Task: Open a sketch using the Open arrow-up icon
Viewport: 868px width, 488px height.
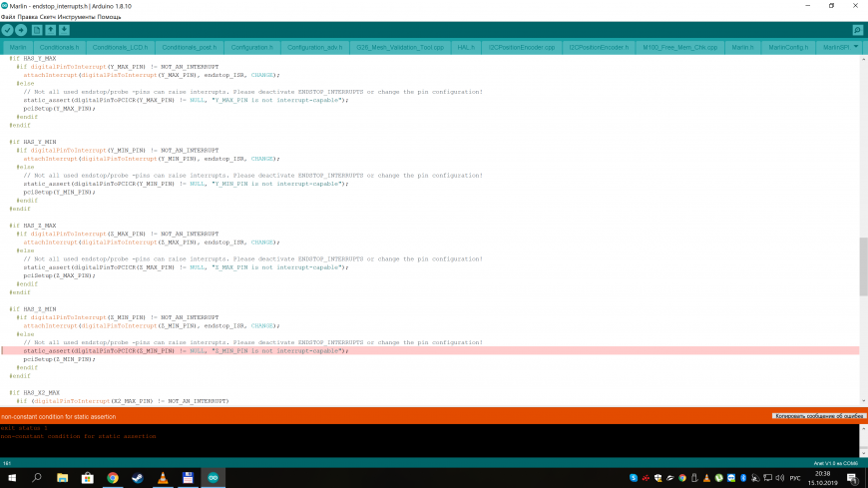Action: [x=50, y=30]
